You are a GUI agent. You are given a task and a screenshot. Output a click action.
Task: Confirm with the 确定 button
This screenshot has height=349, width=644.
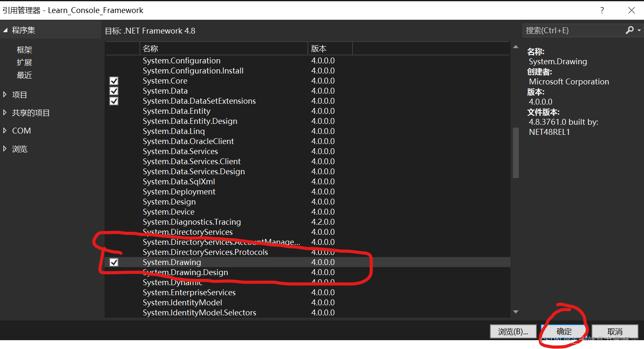pos(564,331)
